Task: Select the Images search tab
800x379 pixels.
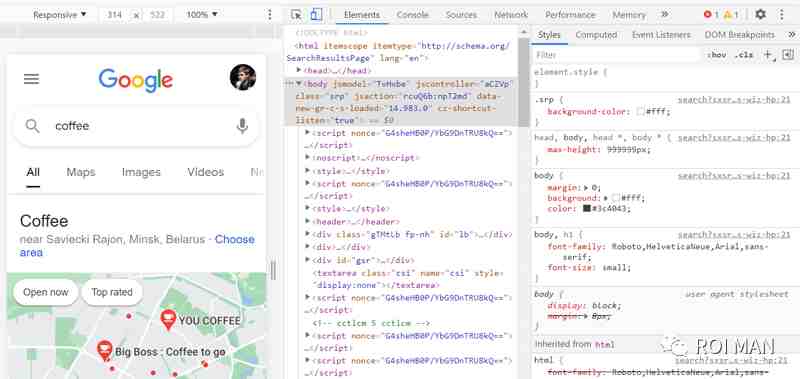Action: pos(141,172)
